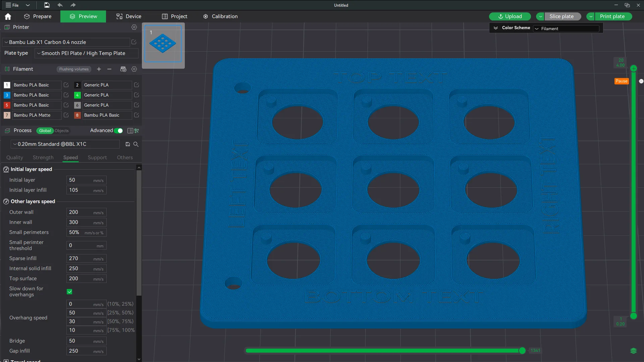Click the Initial layer infill speed field
The height and width of the screenshot is (362, 644).
86,190
